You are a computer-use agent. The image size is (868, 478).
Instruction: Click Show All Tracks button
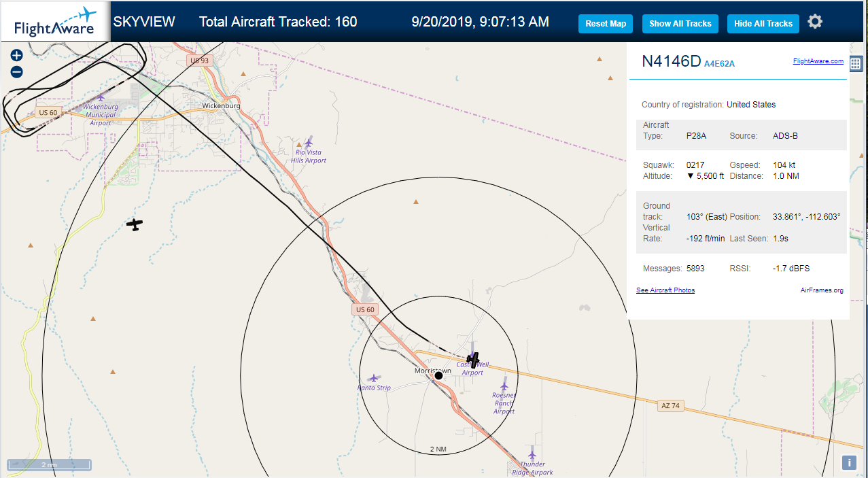[x=680, y=23]
